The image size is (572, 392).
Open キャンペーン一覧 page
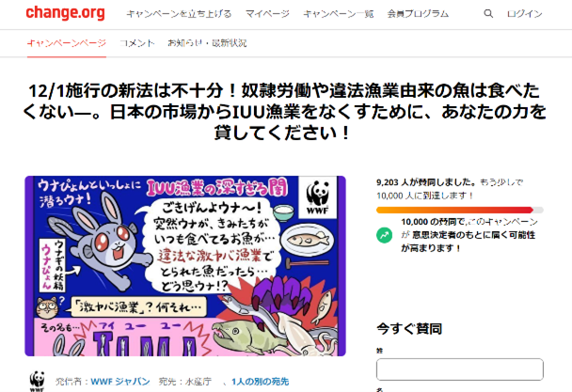tap(338, 14)
